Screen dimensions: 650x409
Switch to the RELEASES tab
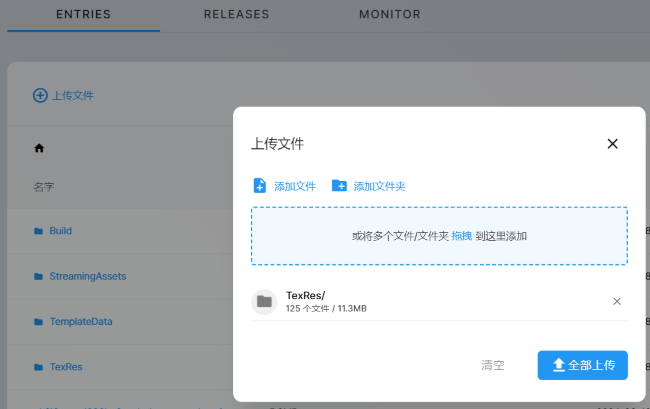coord(236,15)
